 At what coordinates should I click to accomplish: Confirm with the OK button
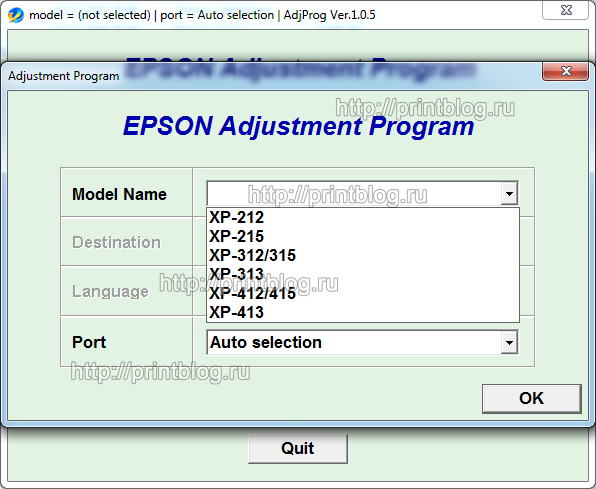point(531,399)
